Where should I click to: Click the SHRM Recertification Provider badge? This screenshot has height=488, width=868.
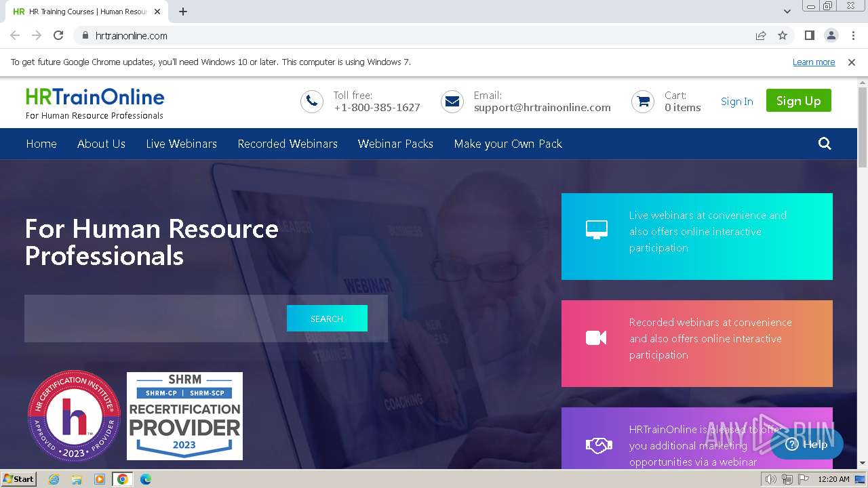tap(184, 416)
